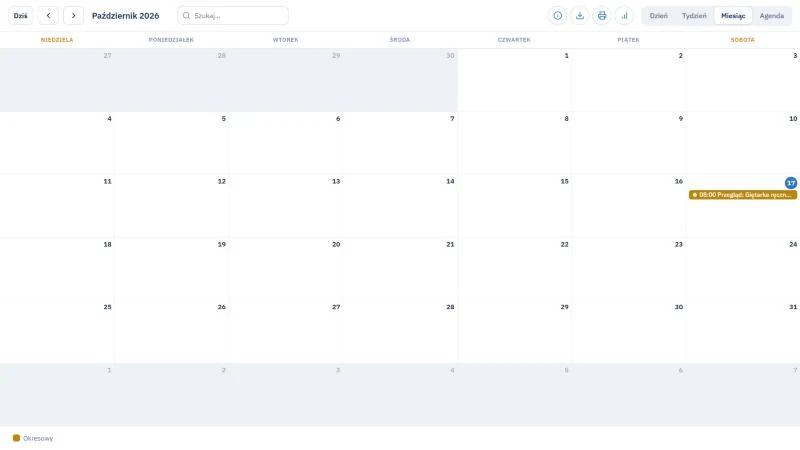800x450 pixels.
Task: Select day 18 in the calendar
Action: [x=57, y=269]
